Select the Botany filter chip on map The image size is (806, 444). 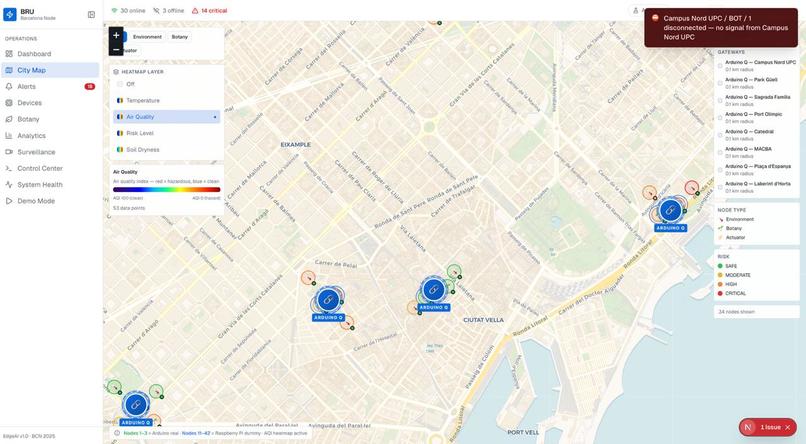[x=179, y=37]
